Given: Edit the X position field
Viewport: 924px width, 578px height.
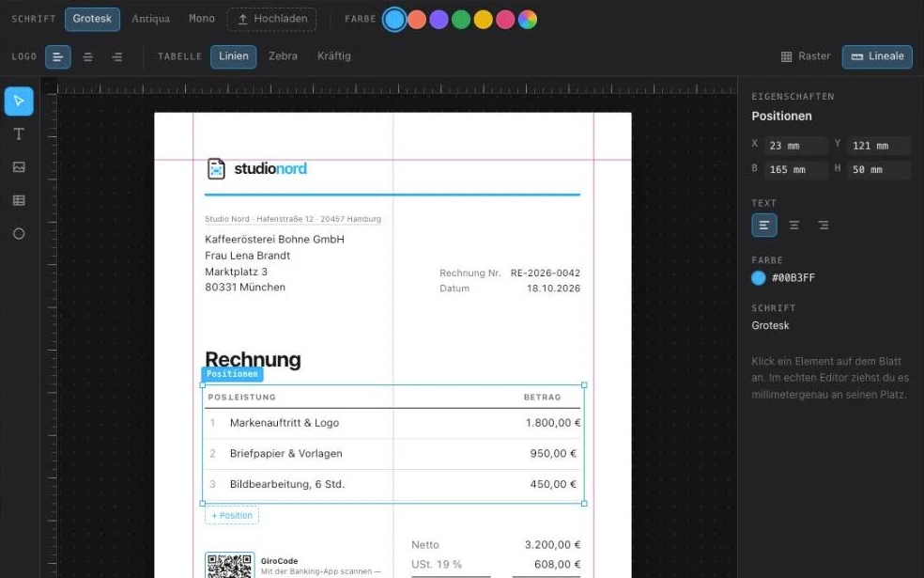Looking at the screenshot, I should (796, 146).
